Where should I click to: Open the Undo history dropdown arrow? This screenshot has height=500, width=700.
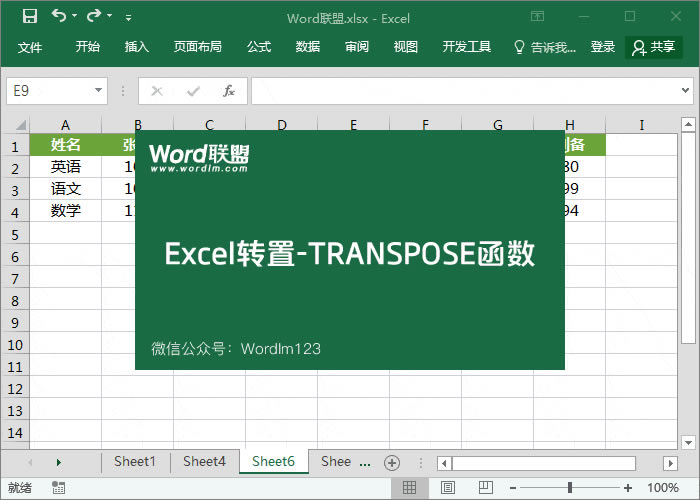75,16
